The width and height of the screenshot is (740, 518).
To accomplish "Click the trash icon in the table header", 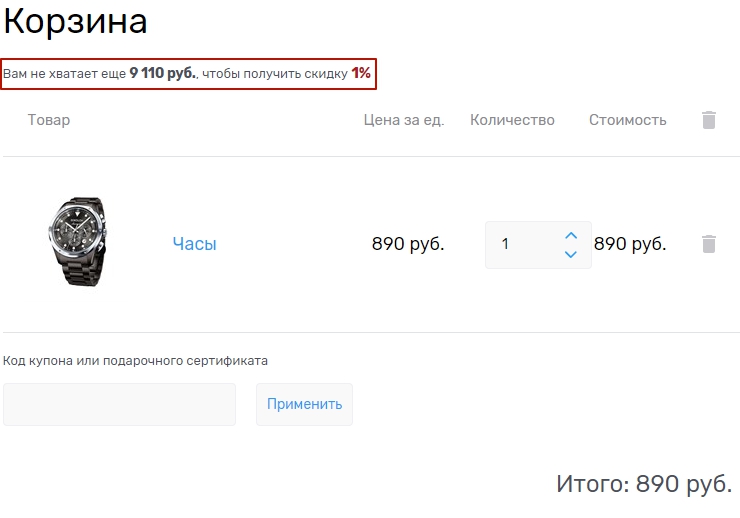I will pyautogui.click(x=709, y=120).
